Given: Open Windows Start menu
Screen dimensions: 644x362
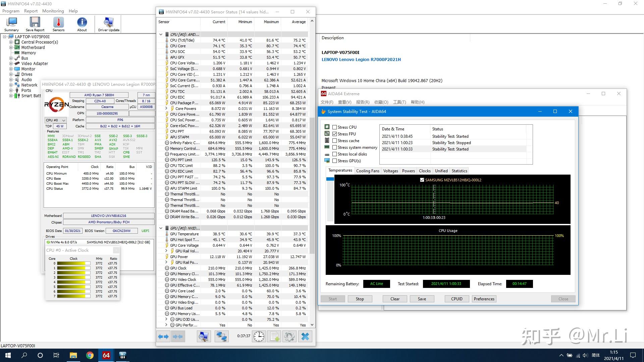Looking at the screenshot, I should coord(8,355).
